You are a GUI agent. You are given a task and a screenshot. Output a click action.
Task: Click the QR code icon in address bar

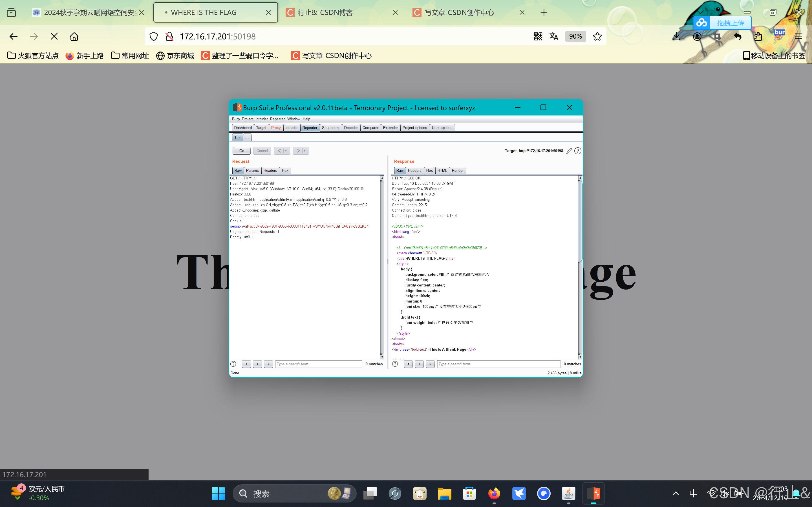538,37
